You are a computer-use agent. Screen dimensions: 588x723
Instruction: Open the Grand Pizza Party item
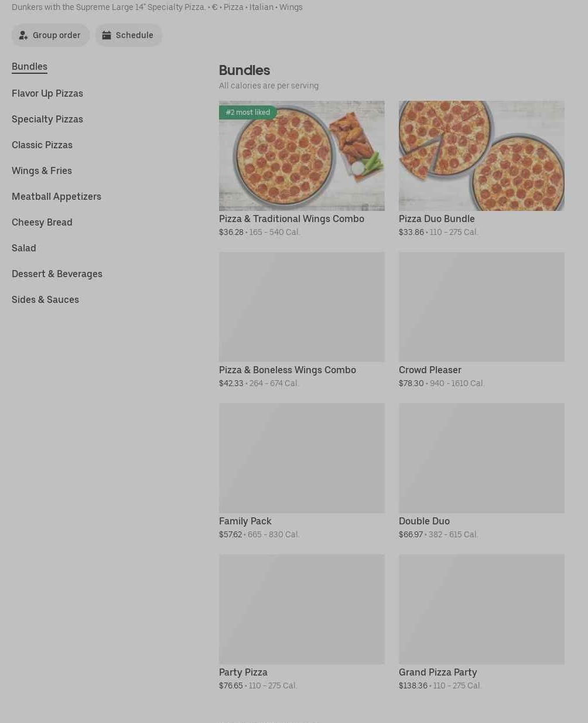(x=481, y=623)
